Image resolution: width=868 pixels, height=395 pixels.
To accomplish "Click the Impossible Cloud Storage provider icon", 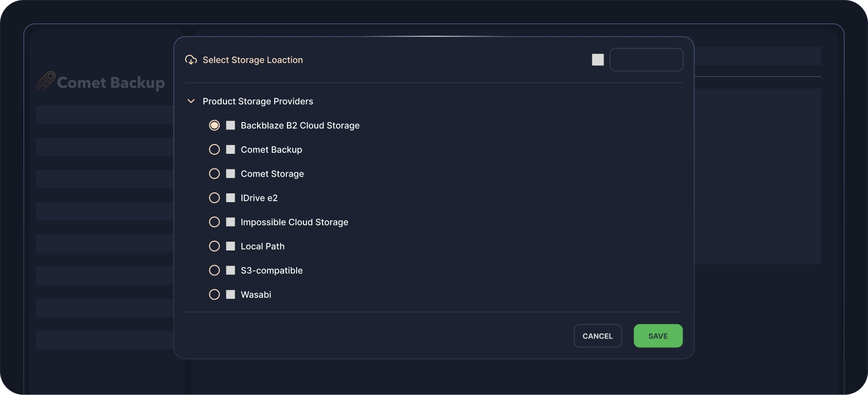I will 231,222.
